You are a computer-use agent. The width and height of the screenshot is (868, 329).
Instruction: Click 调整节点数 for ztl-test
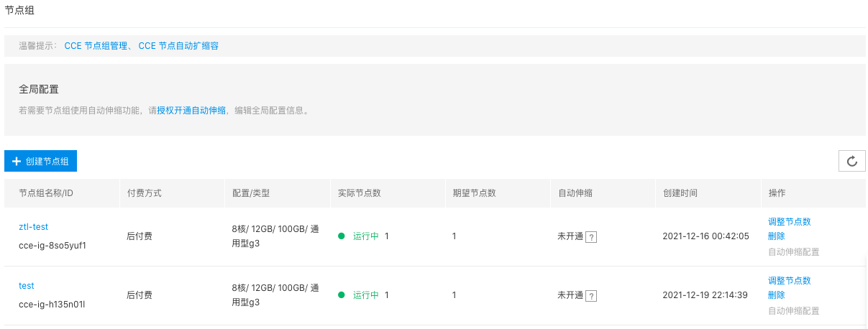789,222
